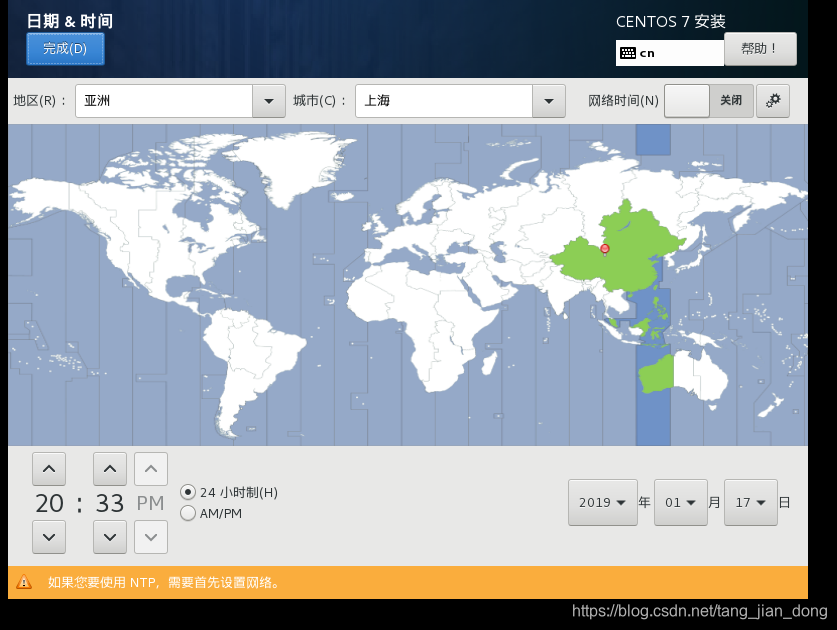Click the hour value 20
This screenshot has height=630, width=837.
50,503
